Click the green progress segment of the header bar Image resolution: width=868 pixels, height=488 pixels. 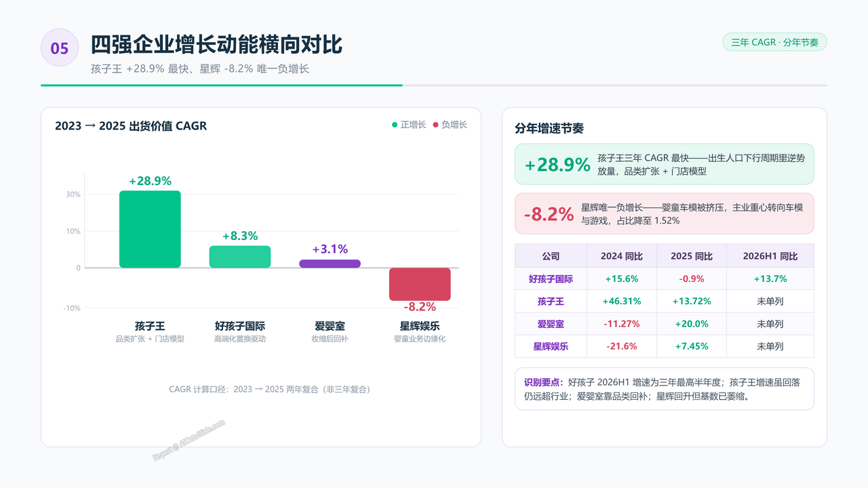click(221, 85)
